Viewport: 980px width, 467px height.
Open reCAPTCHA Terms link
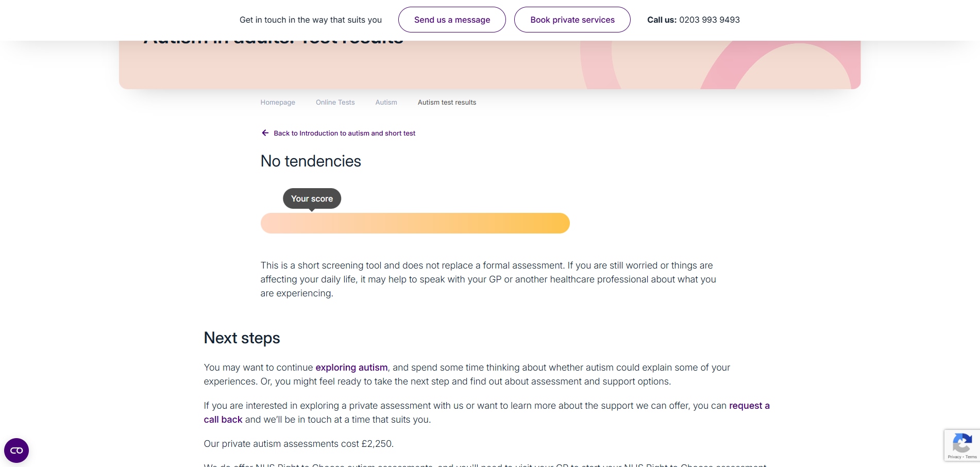tap(971, 457)
